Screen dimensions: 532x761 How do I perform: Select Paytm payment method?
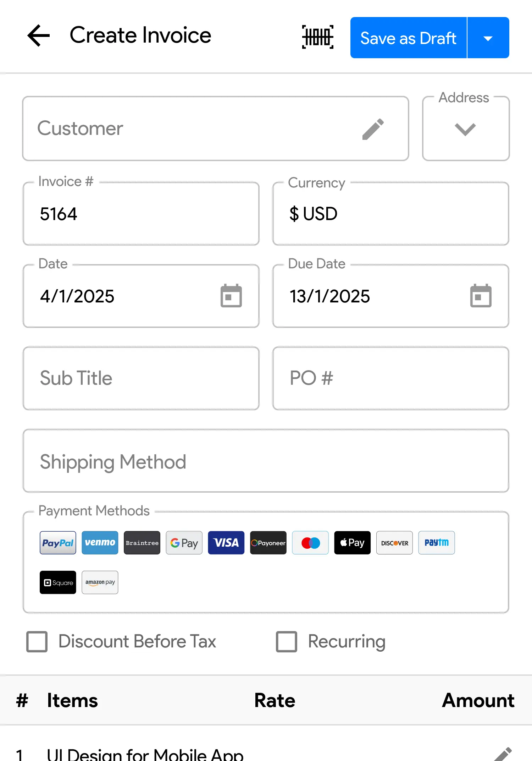click(x=437, y=543)
